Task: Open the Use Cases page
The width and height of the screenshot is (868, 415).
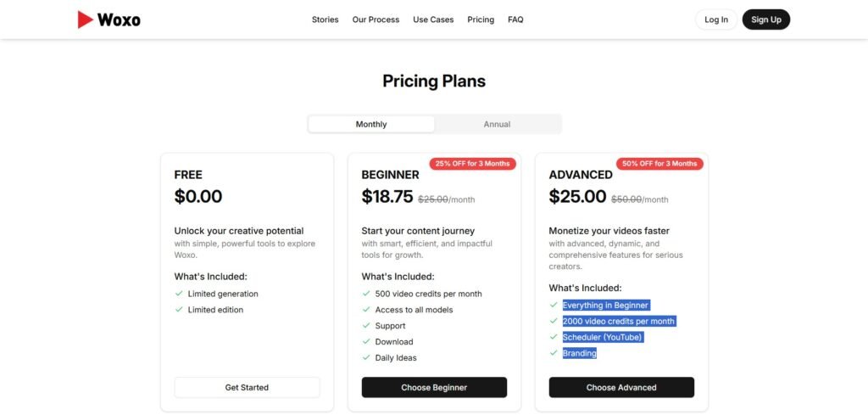Action: point(433,20)
